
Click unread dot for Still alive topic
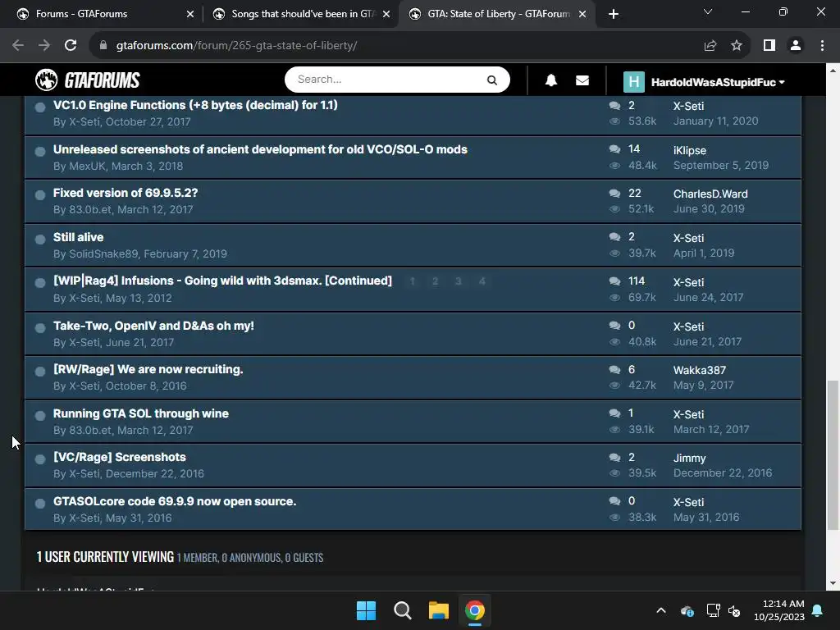pyautogui.click(x=39, y=240)
